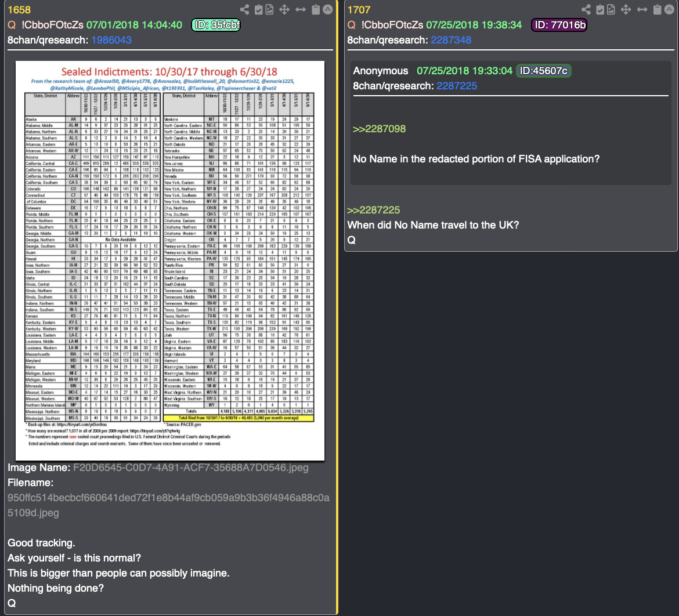The image size is (679, 616).
Task: Click the plain clipboard icon on post 1707
Action: click(x=658, y=9)
